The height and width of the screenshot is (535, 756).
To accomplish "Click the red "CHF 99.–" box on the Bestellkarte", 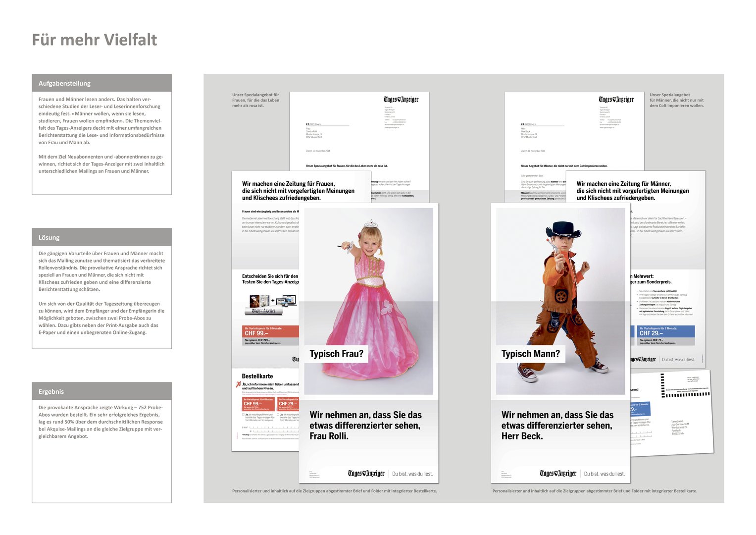I will pyautogui.click(x=258, y=404).
